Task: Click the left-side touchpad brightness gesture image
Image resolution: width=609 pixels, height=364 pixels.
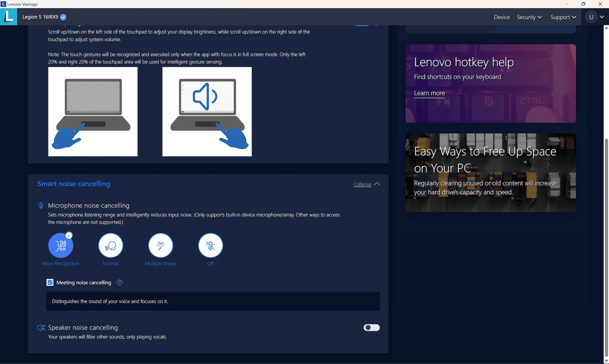Action: coord(93,112)
